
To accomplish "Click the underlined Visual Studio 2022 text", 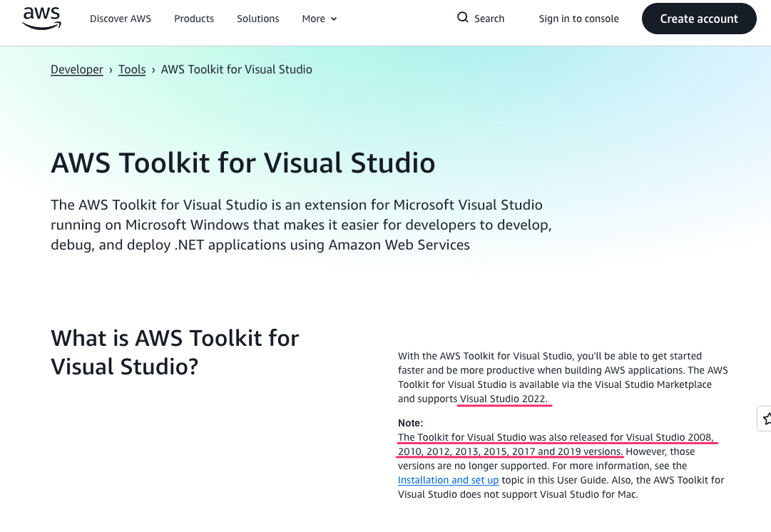I will [x=504, y=399].
